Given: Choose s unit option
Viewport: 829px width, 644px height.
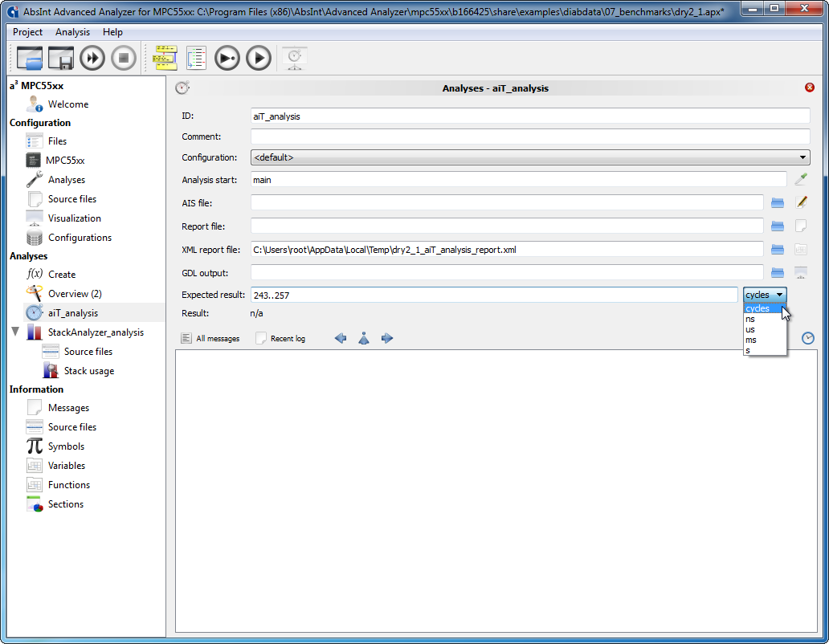Looking at the screenshot, I should (x=765, y=350).
